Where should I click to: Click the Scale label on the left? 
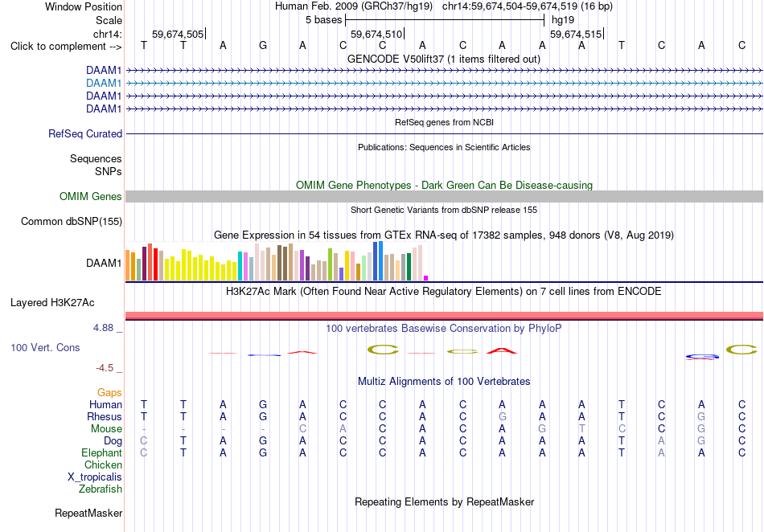[109, 20]
